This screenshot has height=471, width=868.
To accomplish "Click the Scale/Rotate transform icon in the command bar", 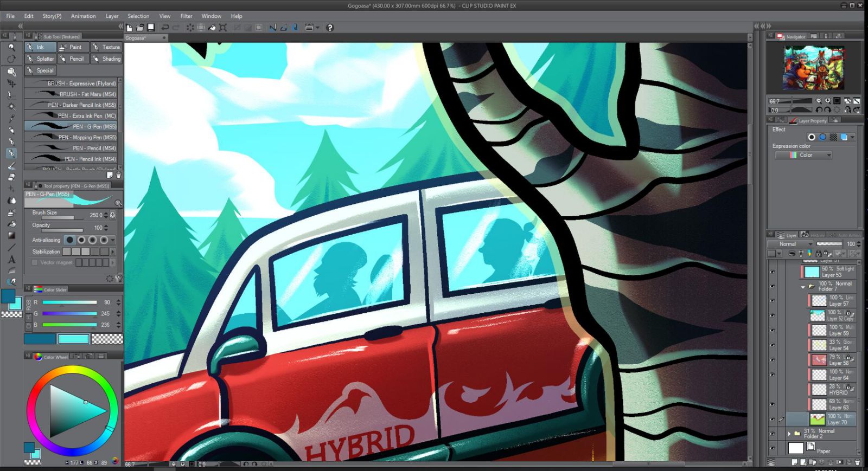I will (223, 28).
